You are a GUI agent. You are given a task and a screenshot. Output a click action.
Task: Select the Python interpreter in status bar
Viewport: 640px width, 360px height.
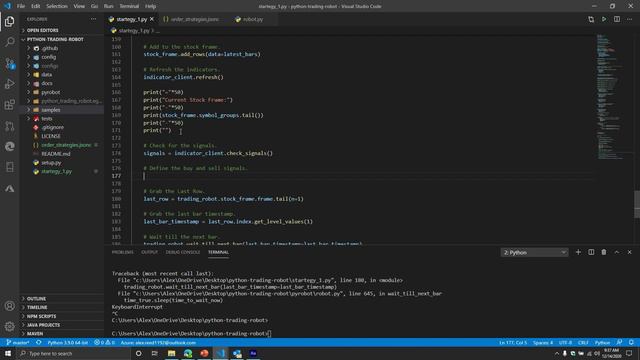(x=68, y=342)
